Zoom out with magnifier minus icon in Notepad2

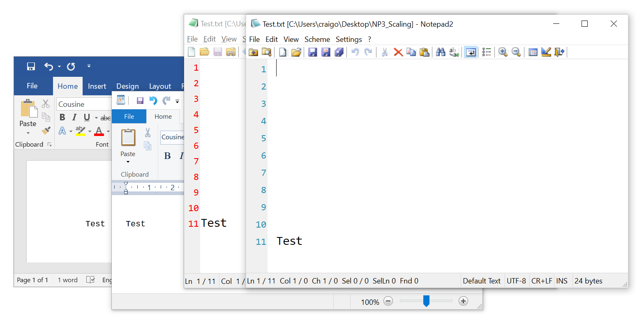[x=516, y=52]
